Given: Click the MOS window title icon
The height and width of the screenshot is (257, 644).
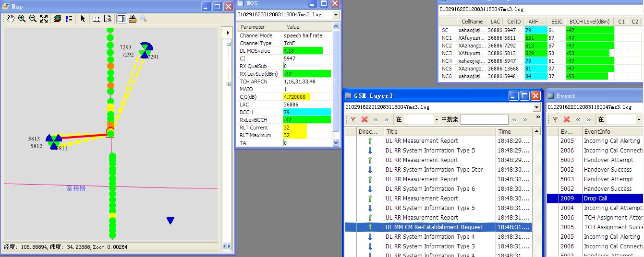Looking at the screenshot, I should pyautogui.click(x=241, y=3).
